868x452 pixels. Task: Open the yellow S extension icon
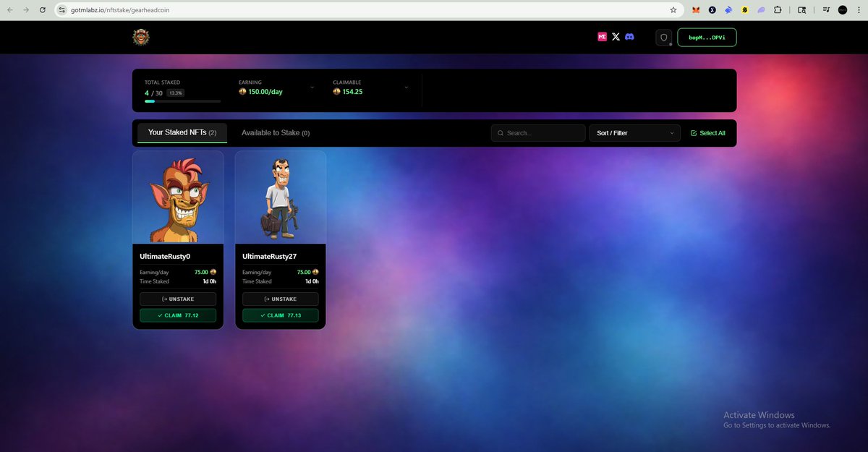point(744,10)
